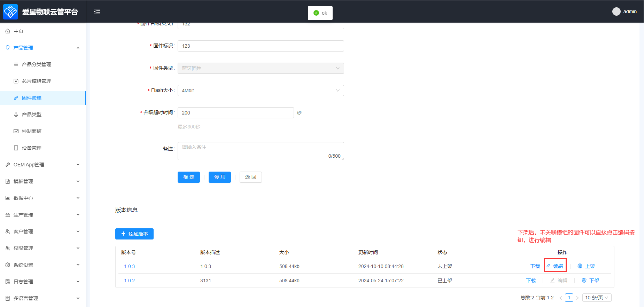Open the 主页 home menu item

point(43,31)
